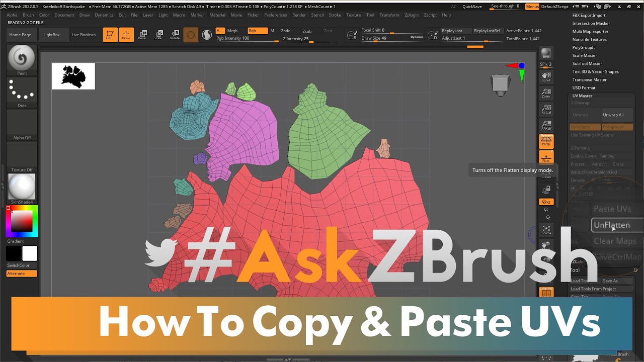Expand the SubTool Master plugin
644x362 pixels.
587,63
